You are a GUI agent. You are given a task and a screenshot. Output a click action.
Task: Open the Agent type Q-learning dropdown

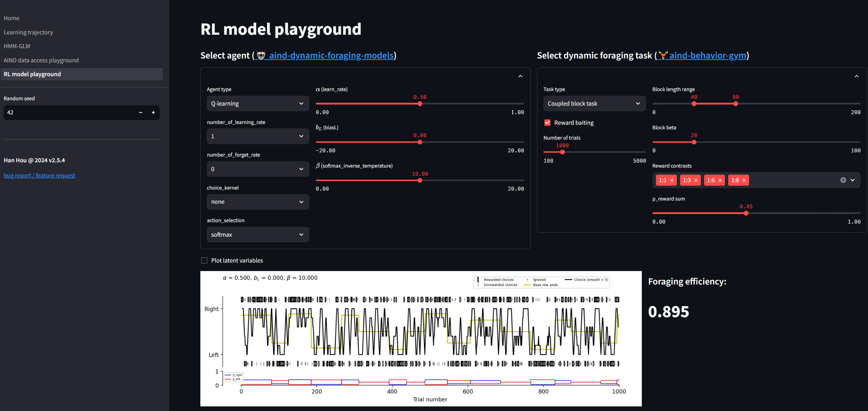pos(258,103)
